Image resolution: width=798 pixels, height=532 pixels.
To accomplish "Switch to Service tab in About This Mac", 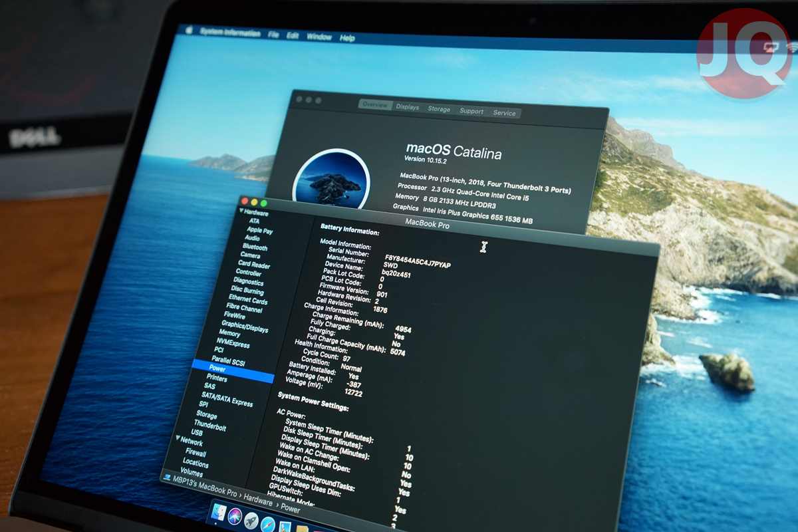I will click(504, 113).
